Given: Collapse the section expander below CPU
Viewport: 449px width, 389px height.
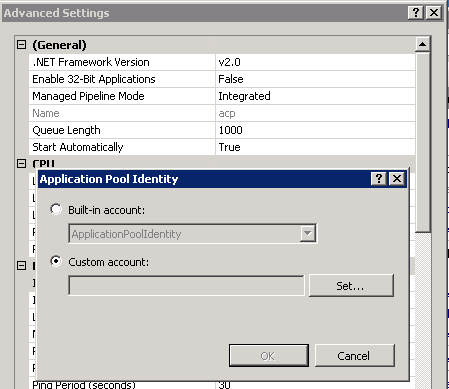Looking at the screenshot, I should (21, 266).
